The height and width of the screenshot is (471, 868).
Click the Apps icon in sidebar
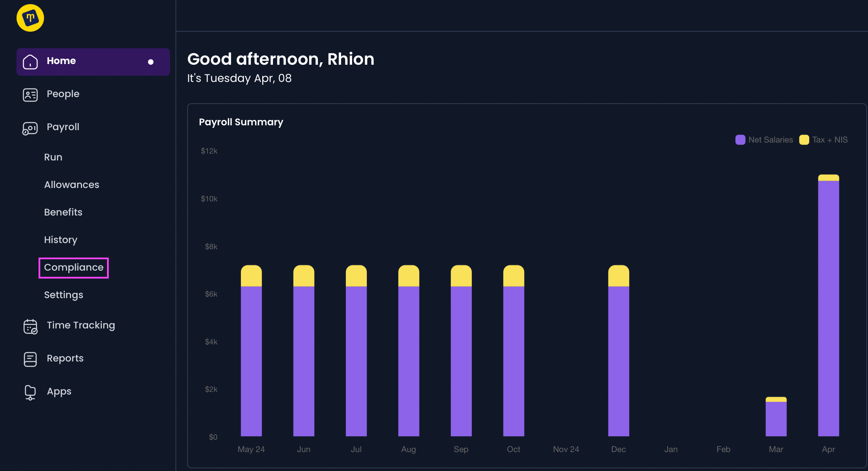pos(30,392)
